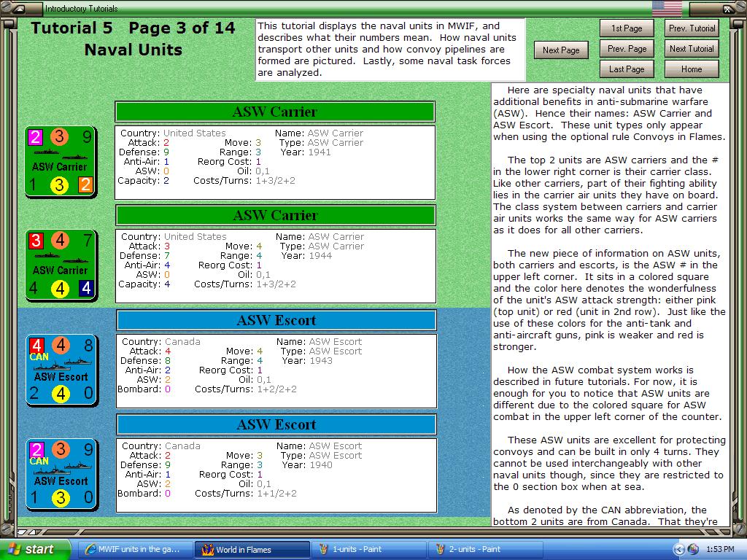Select the 1941 ASW Carrier unit counter
The width and height of the screenshot is (747, 560).
[x=61, y=161]
